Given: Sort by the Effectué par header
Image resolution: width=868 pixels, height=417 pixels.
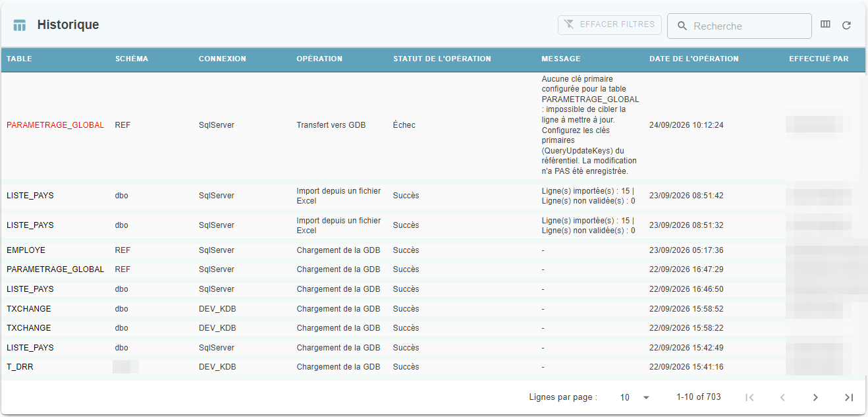Looking at the screenshot, I should (819, 59).
